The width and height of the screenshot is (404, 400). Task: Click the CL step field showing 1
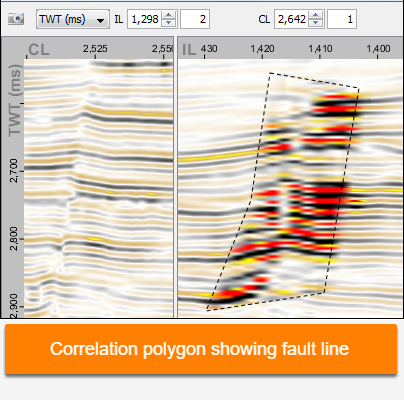point(342,19)
